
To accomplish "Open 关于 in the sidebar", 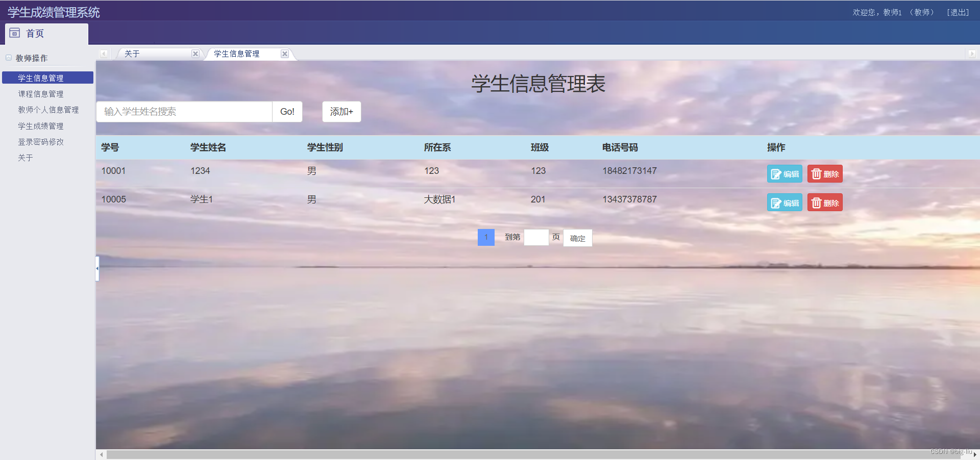I will [26, 158].
